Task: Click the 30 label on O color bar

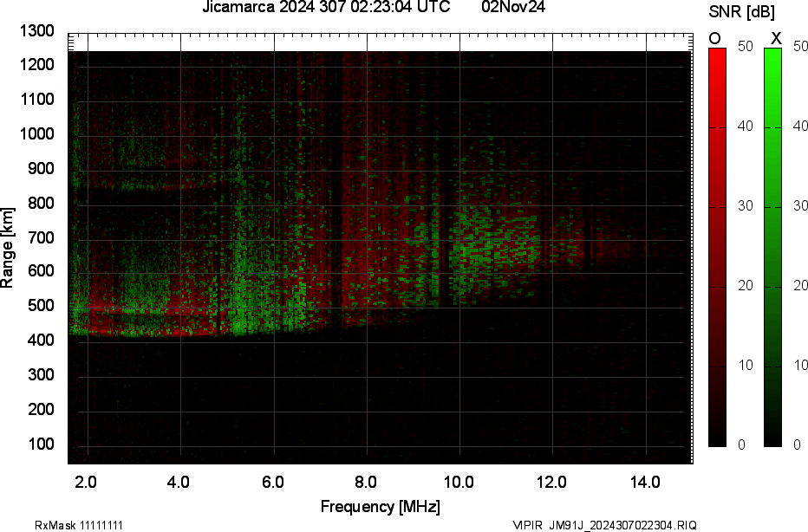Action: click(745, 206)
